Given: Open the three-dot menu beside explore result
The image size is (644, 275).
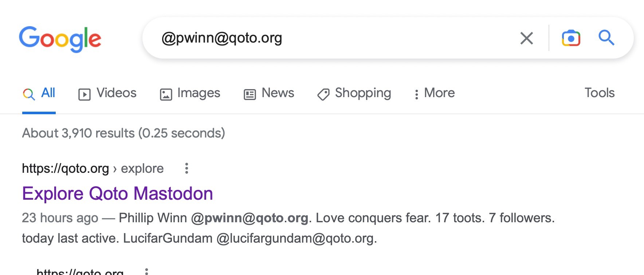Looking at the screenshot, I should coord(186,168).
